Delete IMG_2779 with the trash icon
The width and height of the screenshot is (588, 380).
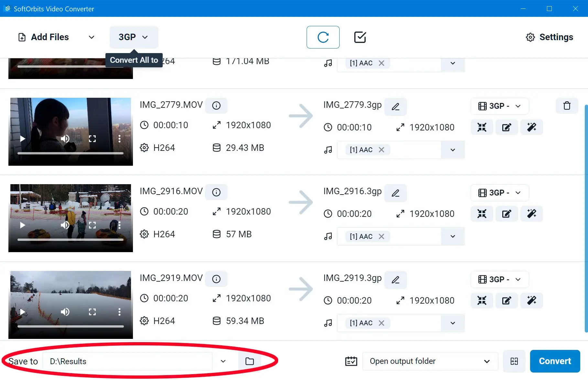coord(567,106)
